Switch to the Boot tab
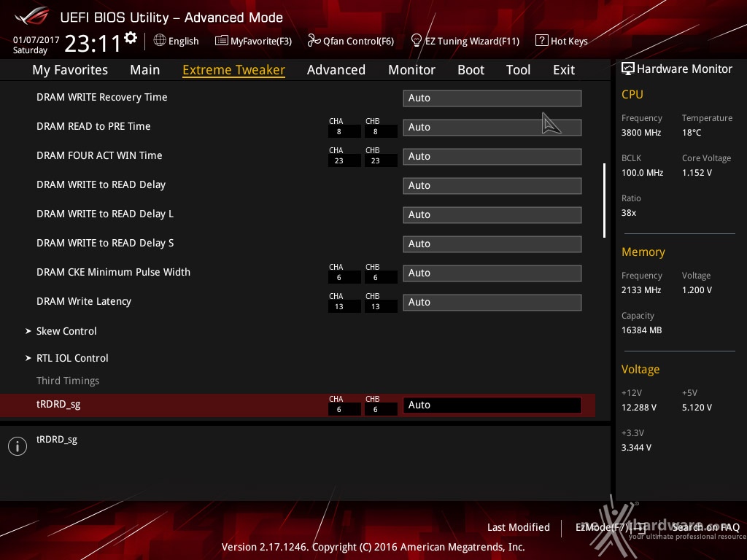The width and height of the screenshot is (747, 560). pos(471,70)
